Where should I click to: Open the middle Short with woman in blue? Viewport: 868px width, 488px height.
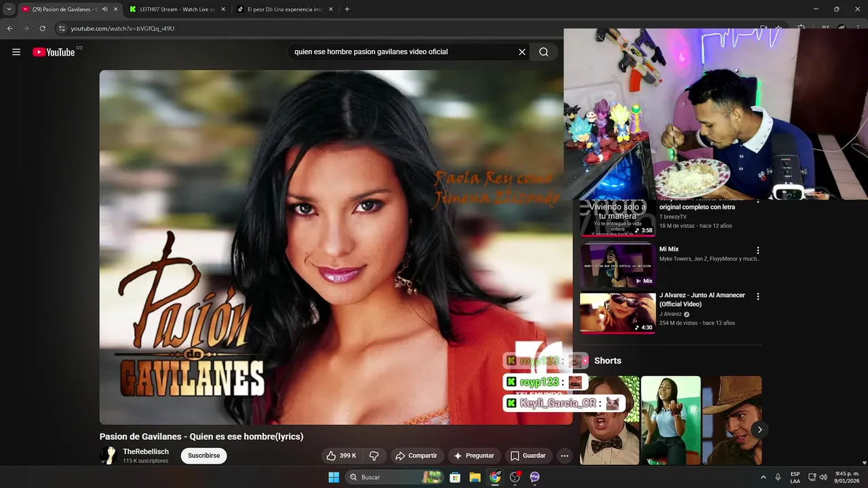[x=671, y=420]
